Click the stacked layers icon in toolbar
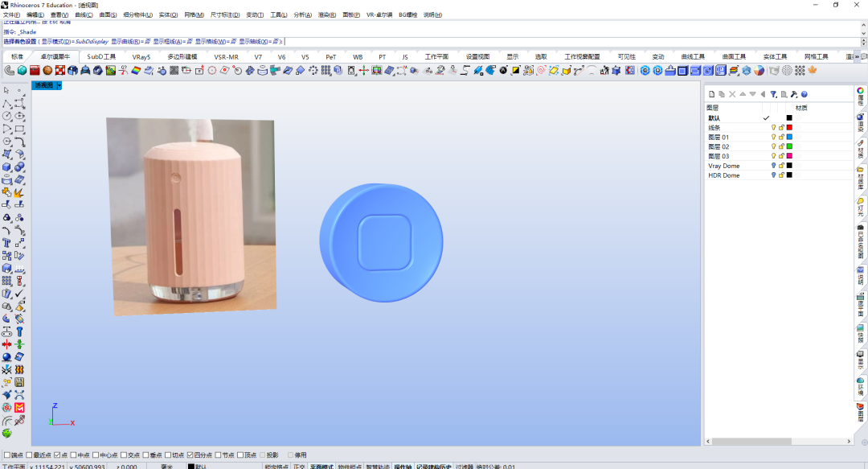868x469 pixels. pyautogui.click(x=734, y=71)
